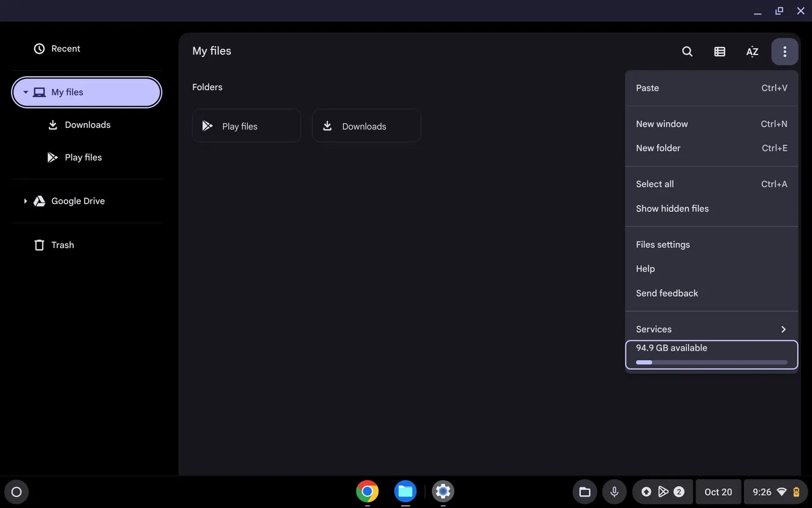Expand the Google Drive tree arrow

(26, 201)
